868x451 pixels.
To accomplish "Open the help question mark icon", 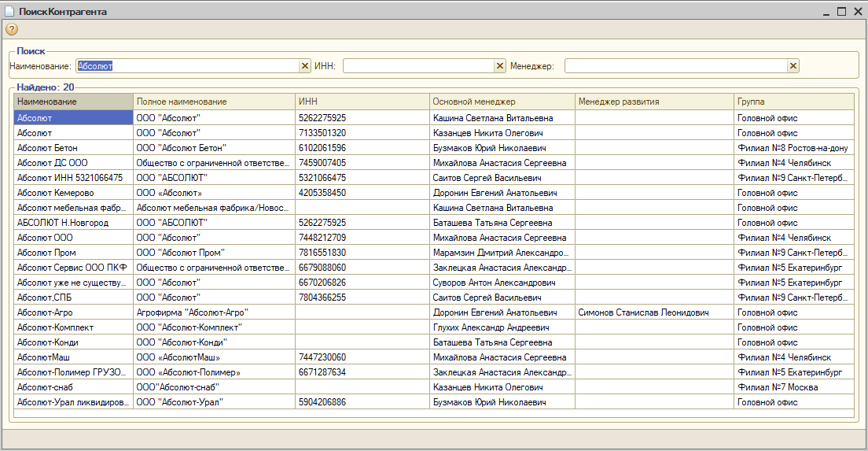I will point(12,29).
